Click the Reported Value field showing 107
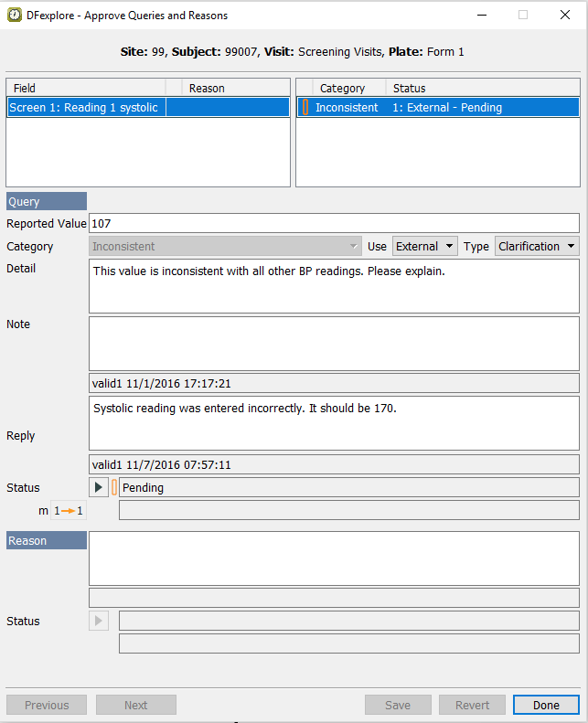This screenshot has height=723, width=588. (334, 223)
